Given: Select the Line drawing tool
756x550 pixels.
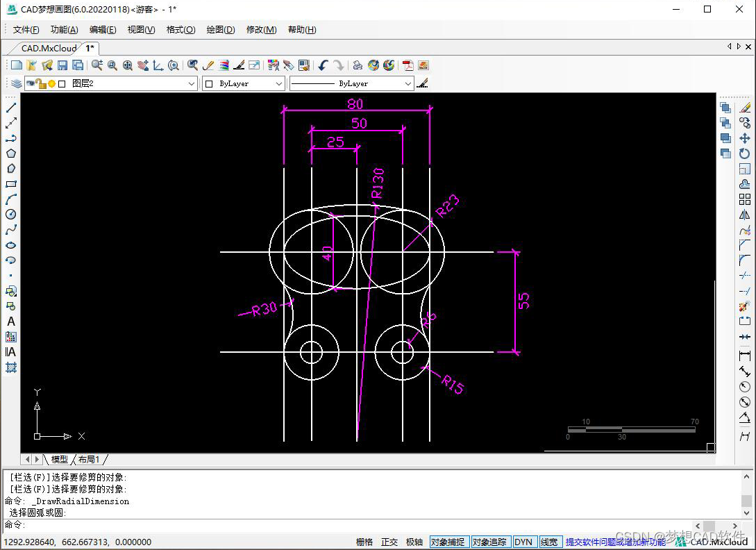Looking at the screenshot, I should (x=11, y=108).
